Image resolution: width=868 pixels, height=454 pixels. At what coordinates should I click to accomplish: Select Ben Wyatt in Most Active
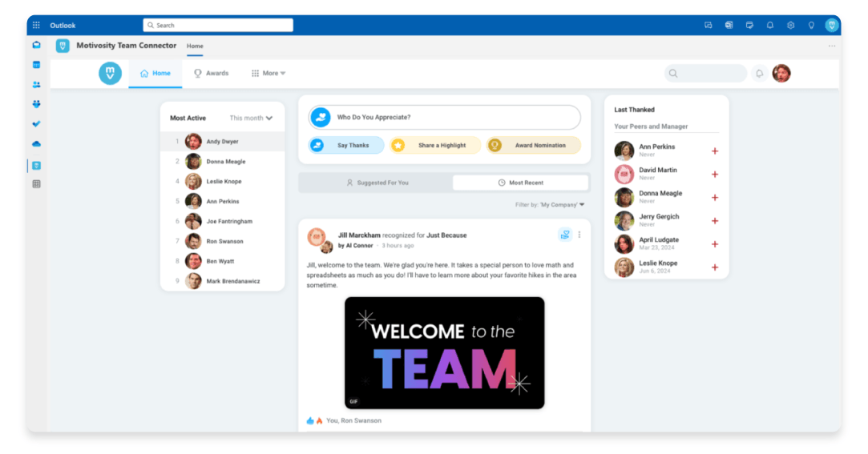pyautogui.click(x=223, y=261)
